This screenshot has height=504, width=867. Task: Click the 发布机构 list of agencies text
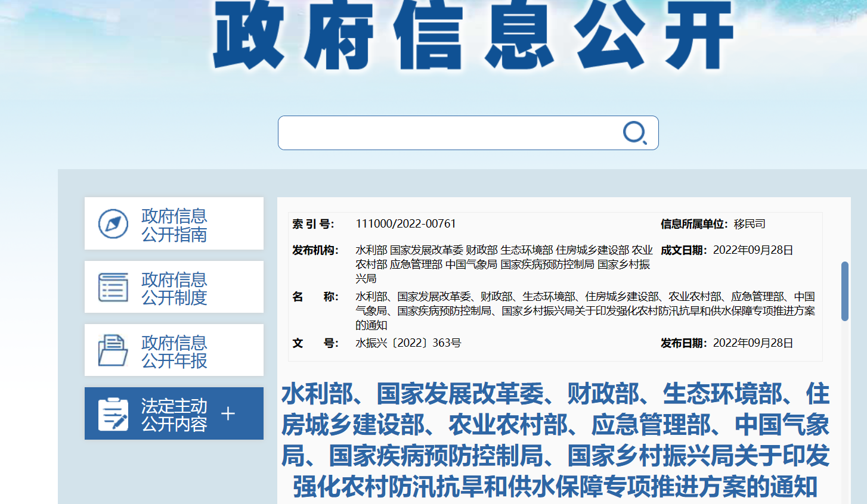coord(504,265)
